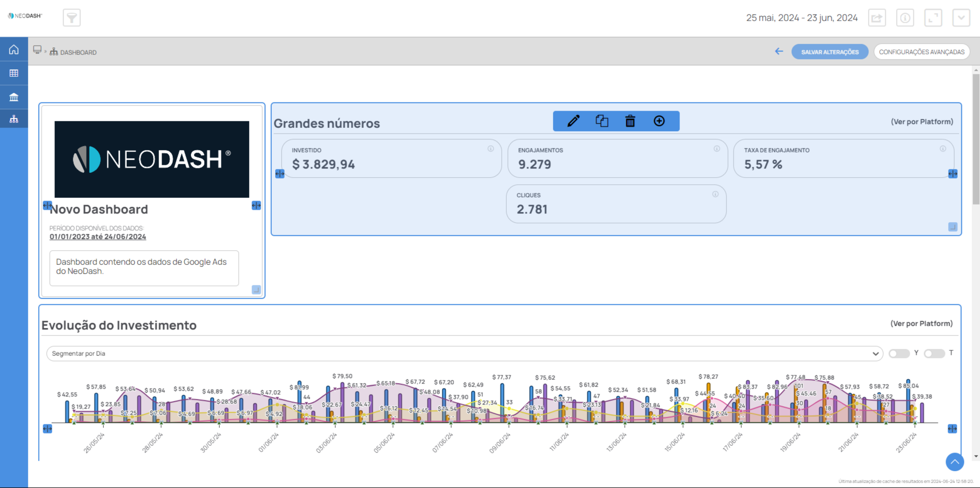Viewport: 980px width, 488px height.
Task: Select the Edit pencil tool for Grandes números
Action: tap(573, 121)
